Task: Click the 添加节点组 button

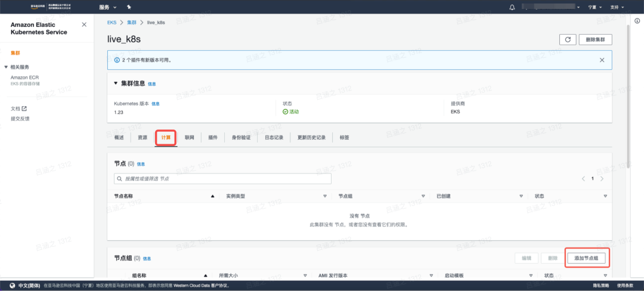Action: point(586,258)
